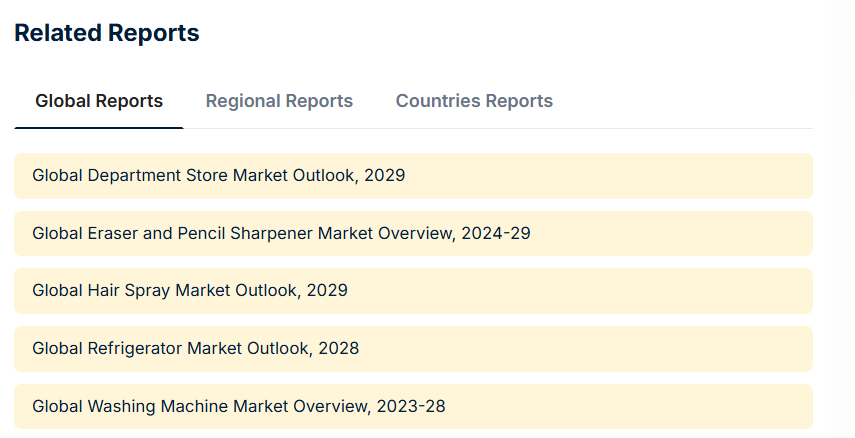Select the first report row about Department Store

(x=413, y=176)
